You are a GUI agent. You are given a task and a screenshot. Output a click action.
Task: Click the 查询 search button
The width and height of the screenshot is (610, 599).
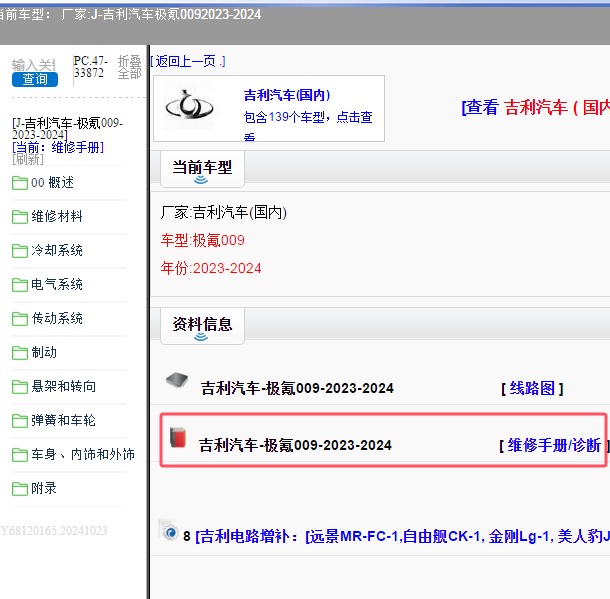(x=35, y=79)
